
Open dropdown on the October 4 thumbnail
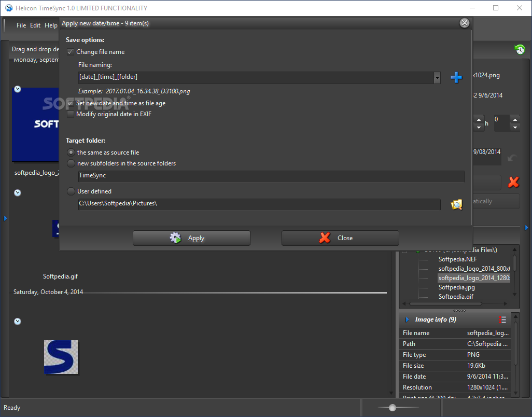[x=18, y=322]
